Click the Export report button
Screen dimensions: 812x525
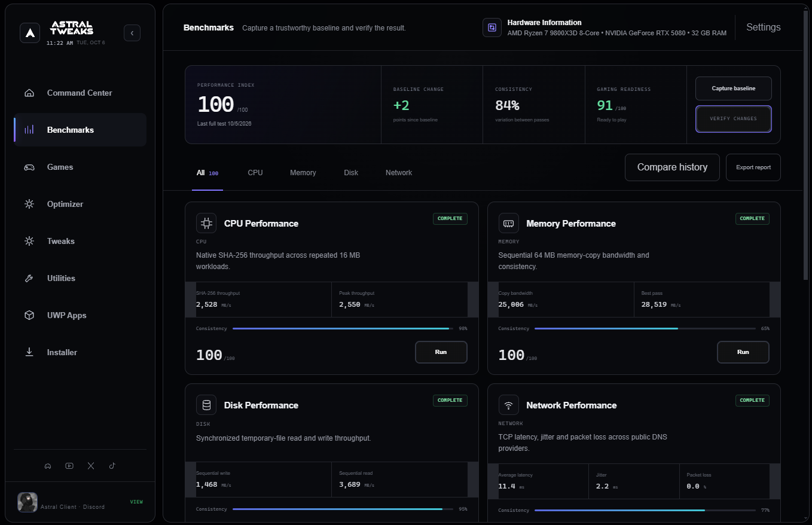753,167
